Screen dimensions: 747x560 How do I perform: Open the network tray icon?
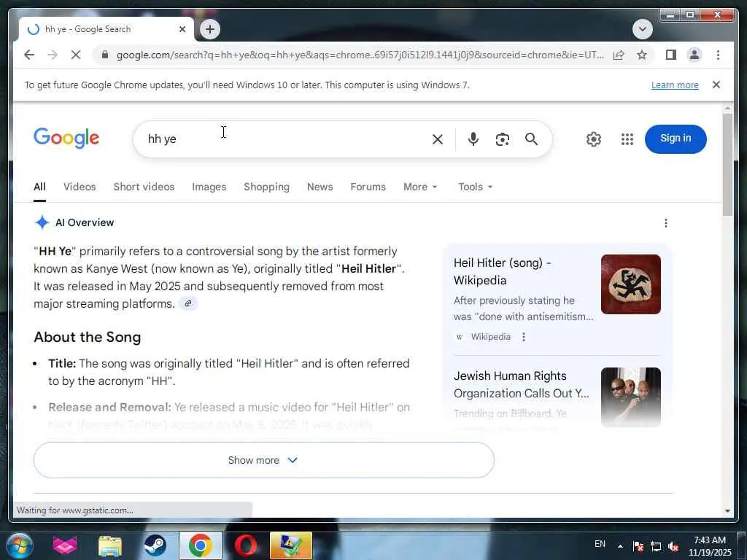(656, 547)
